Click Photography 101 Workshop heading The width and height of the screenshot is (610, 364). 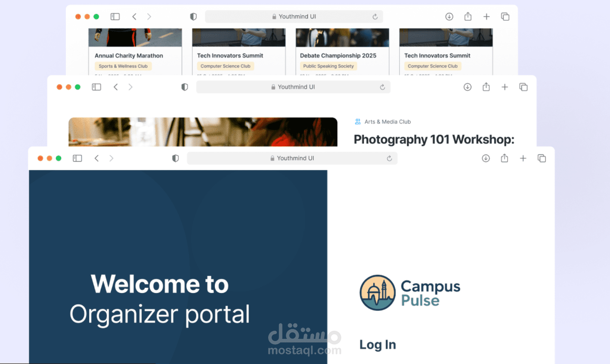tap(434, 139)
